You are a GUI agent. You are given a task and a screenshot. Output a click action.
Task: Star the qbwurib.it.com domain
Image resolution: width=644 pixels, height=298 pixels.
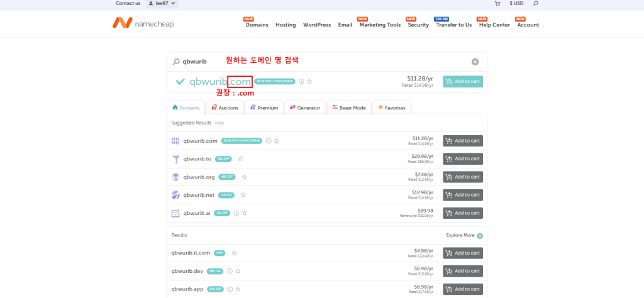click(x=234, y=253)
